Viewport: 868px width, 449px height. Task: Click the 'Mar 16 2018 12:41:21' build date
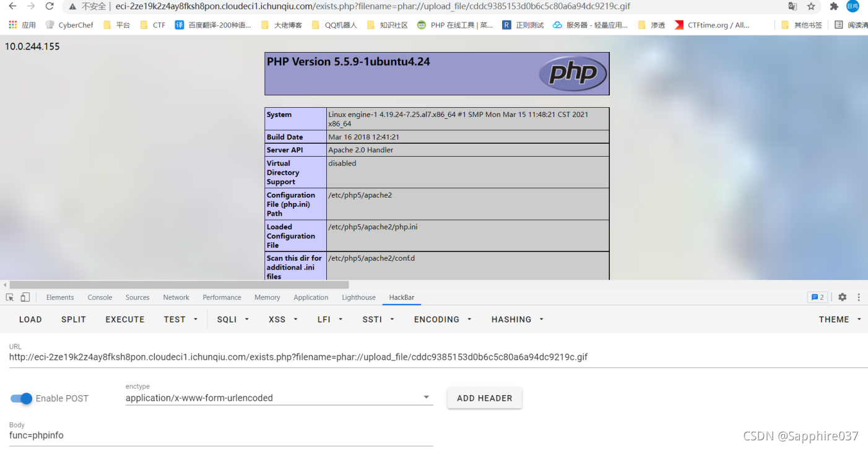click(x=363, y=137)
